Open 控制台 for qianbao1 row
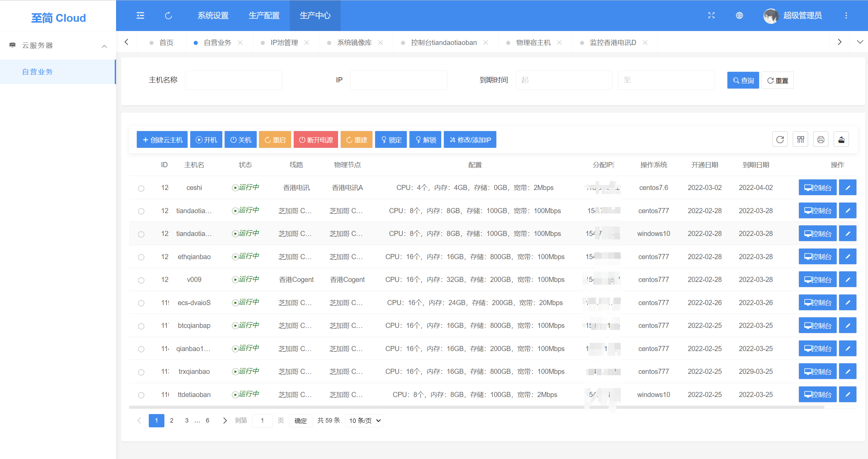The height and width of the screenshot is (459, 868). (x=818, y=348)
